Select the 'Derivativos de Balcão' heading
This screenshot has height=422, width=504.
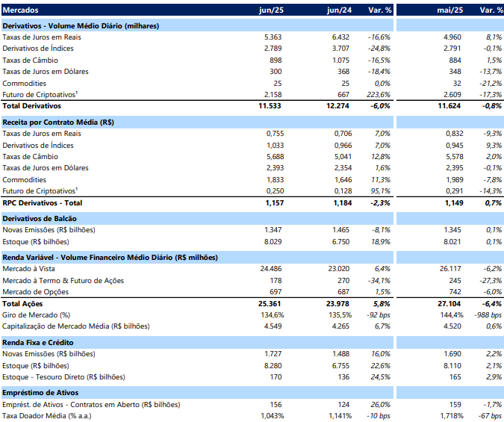[40, 219]
